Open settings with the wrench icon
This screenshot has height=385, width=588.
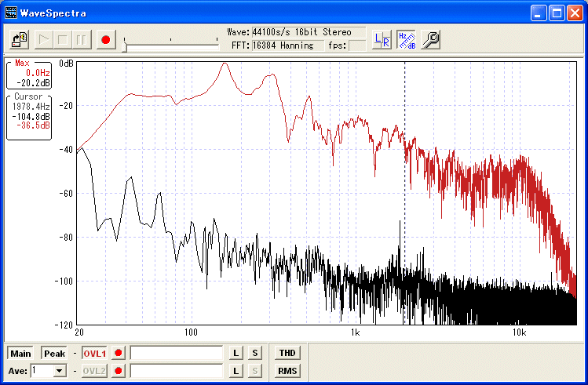click(x=430, y=39)
